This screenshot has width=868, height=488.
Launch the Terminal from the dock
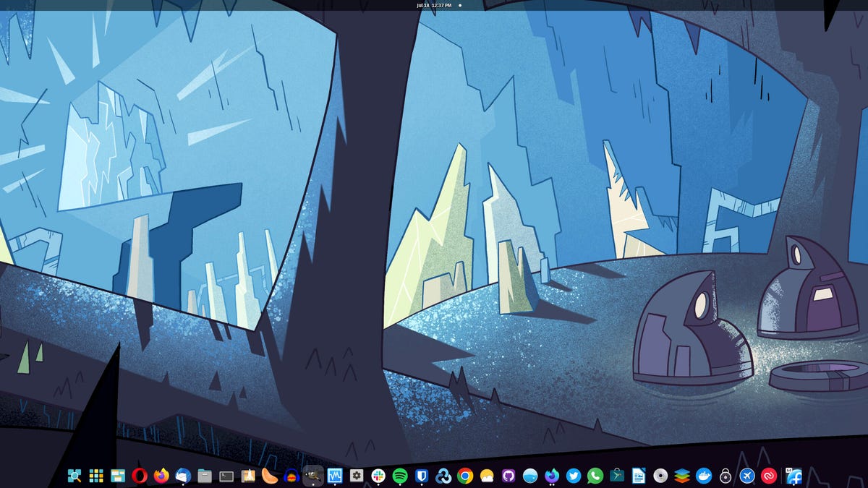(226, 476)
